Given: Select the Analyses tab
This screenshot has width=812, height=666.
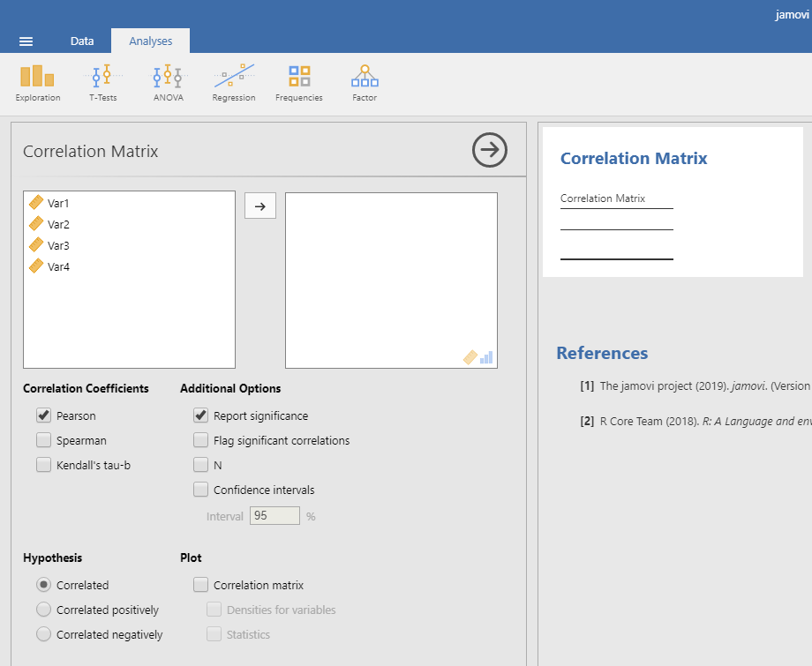Looking at the screenshot, I should [x=150, y=41].
